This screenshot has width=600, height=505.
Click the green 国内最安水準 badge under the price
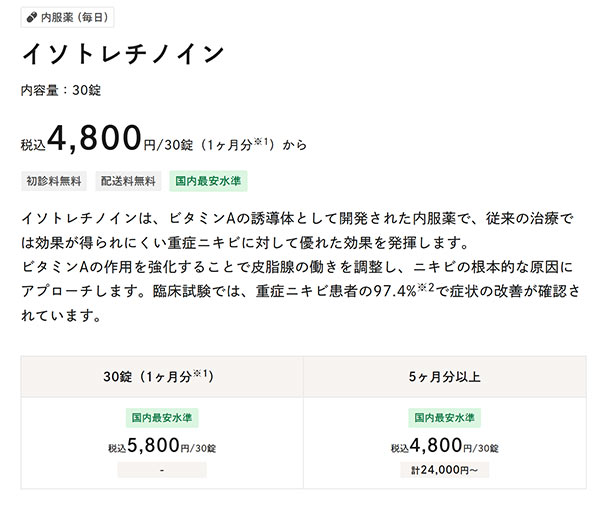click(208, 181)
